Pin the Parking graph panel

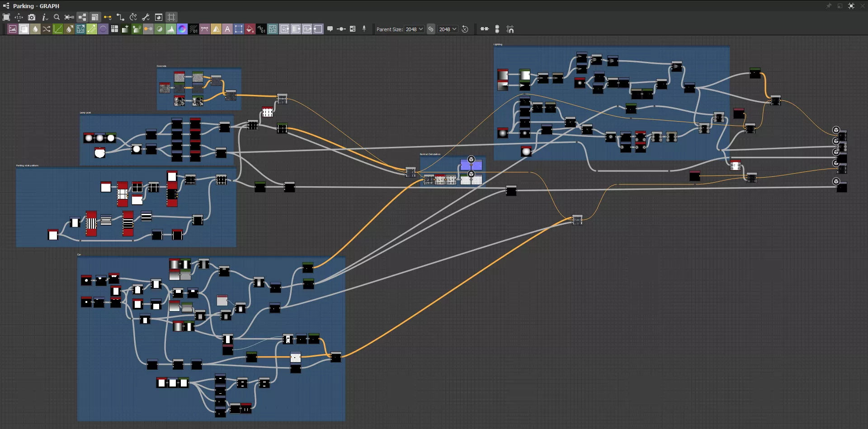click(829, 6)
